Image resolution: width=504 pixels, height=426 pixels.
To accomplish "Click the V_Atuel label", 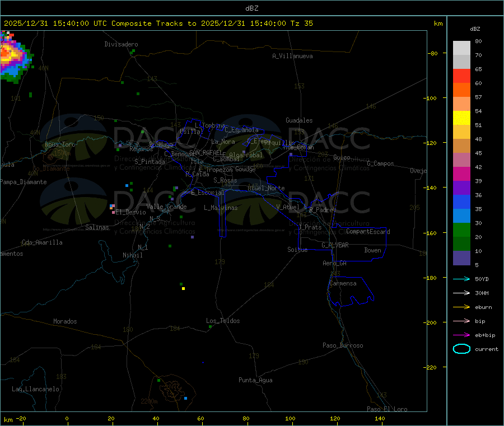I will 288,207.
